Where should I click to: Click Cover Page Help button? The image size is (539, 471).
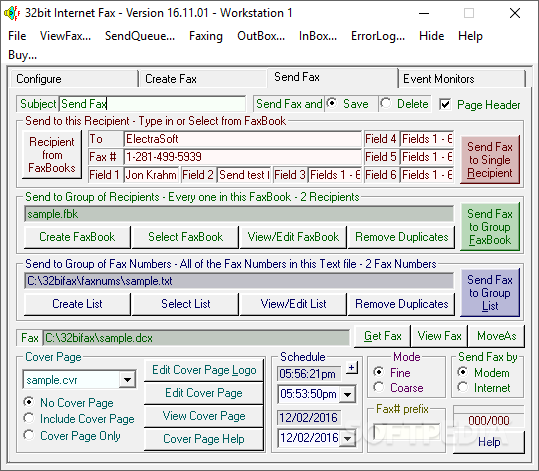point(204,439)
